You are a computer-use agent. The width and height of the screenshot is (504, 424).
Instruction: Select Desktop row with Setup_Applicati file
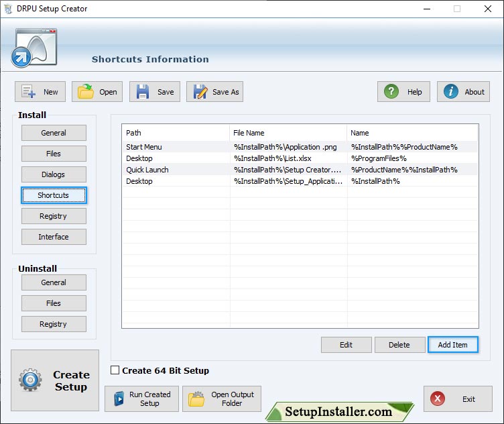click(300, 181)
